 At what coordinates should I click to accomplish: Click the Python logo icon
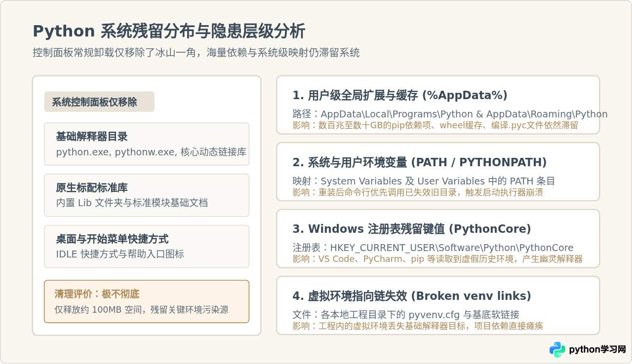[557, 350]
